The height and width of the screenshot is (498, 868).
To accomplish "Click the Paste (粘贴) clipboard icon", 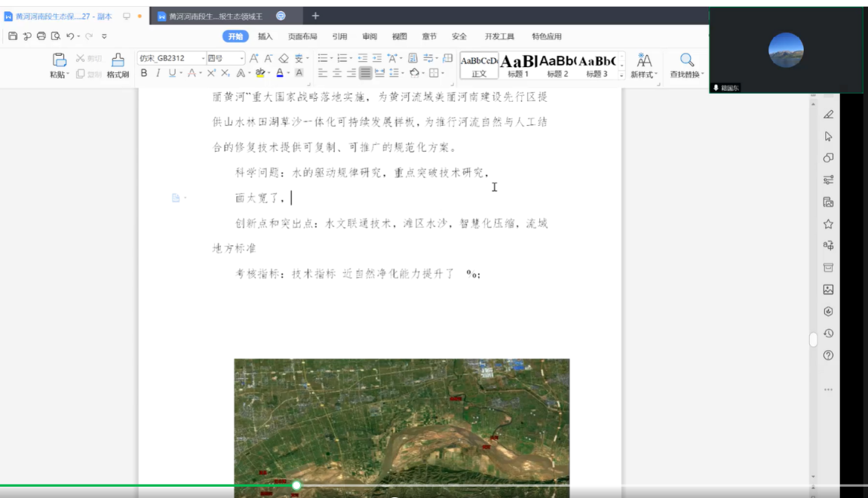I will tap(59, 60).
